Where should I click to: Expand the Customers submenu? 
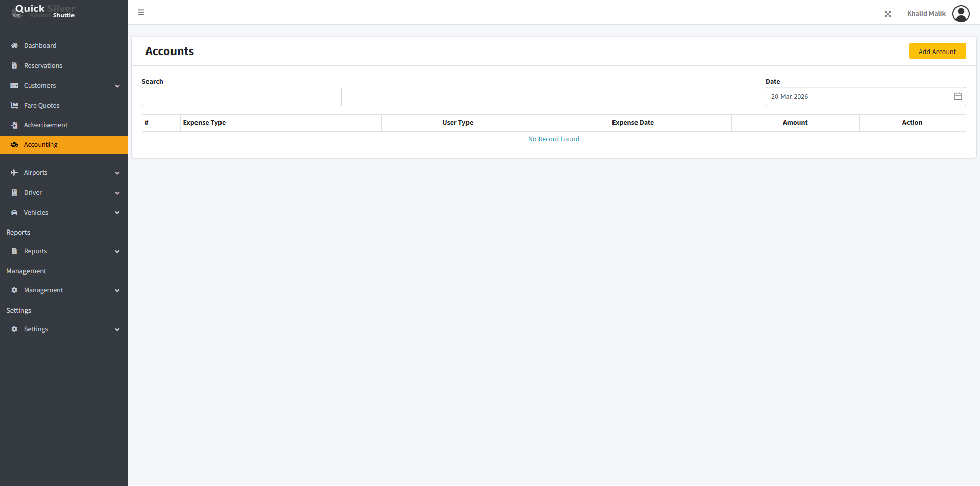[117, 86]
